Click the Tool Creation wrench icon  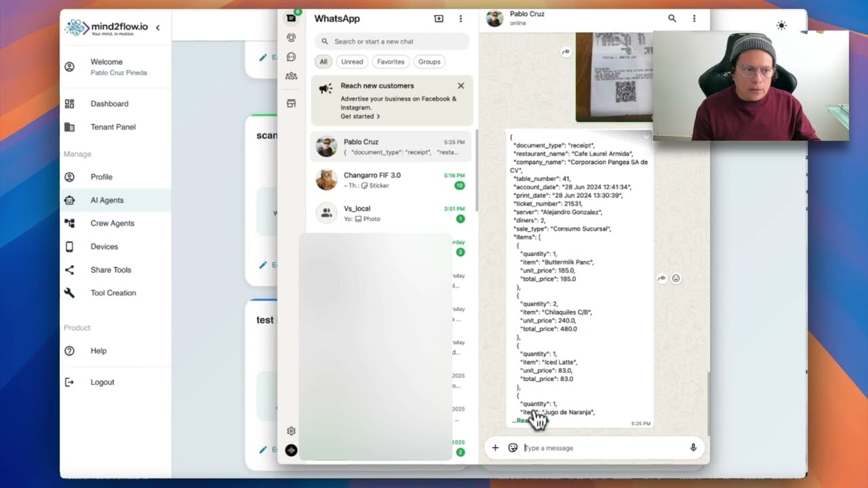point(69,293)
